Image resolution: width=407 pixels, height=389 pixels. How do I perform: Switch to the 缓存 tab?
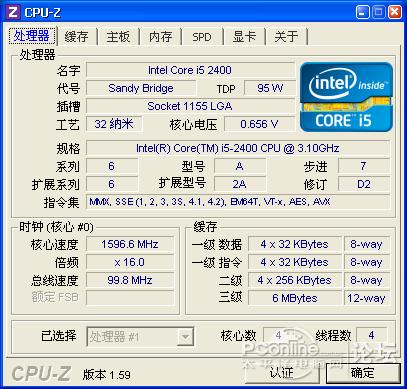tap(77, 36)
